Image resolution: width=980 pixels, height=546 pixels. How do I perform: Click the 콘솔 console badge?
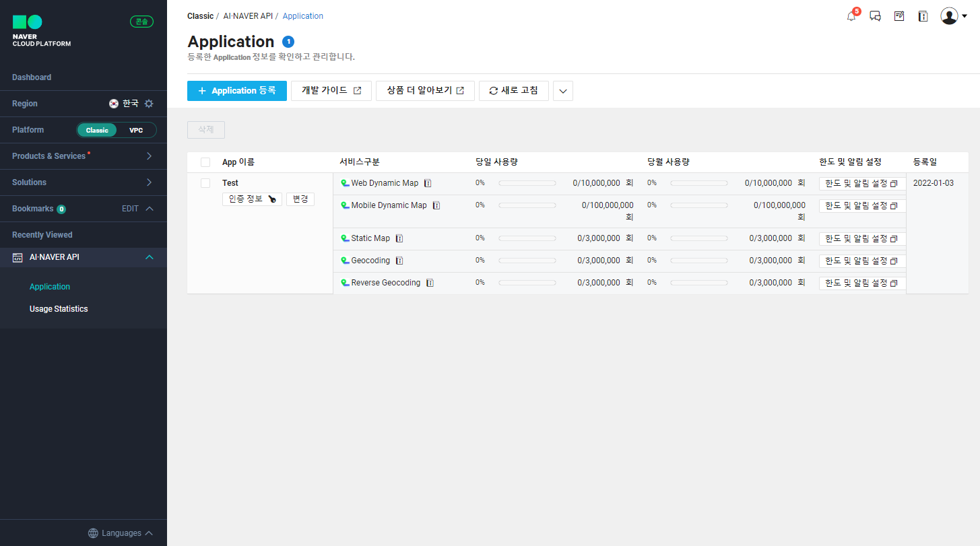pyautogui.click(x=141, y=22)
